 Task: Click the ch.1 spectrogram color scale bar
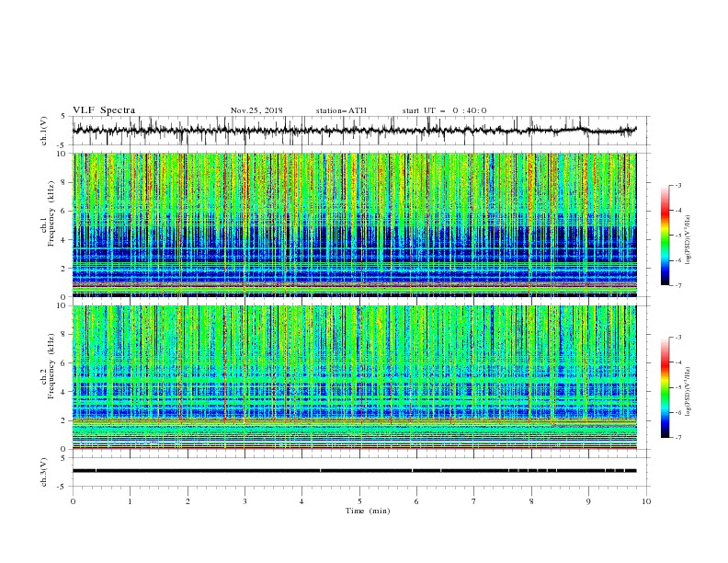tap(665, 236)
